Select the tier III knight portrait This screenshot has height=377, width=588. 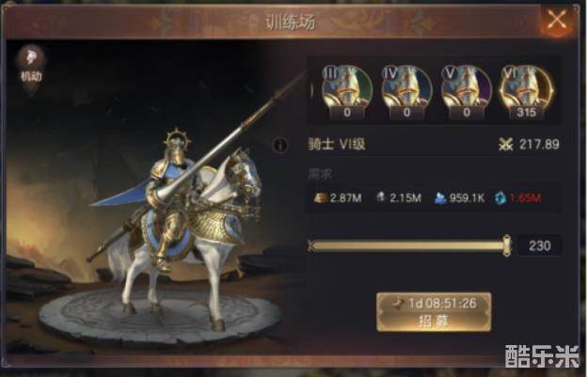point(347,92)
